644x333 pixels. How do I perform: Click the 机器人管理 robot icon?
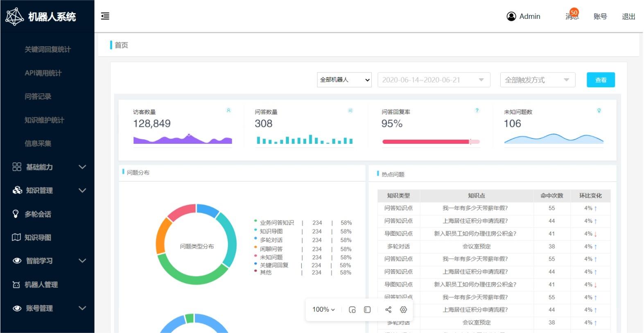point(16,285)
